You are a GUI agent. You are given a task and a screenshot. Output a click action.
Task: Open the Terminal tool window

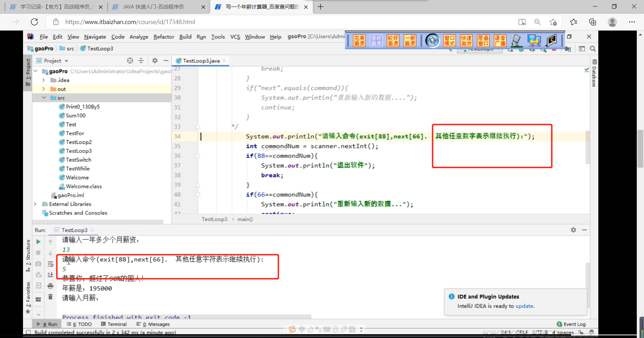[x=114, y=324]
